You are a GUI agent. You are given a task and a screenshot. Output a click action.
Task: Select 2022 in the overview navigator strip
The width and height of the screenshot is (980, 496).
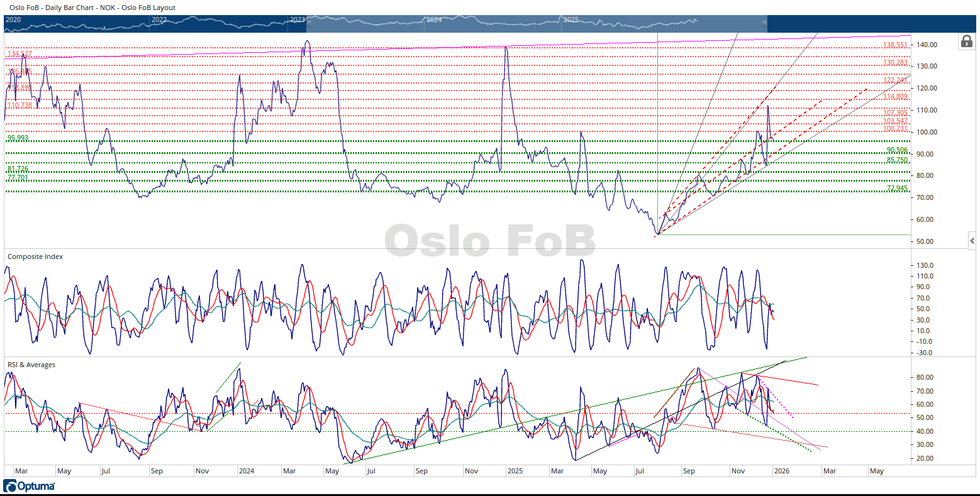(x=159, y=19)
